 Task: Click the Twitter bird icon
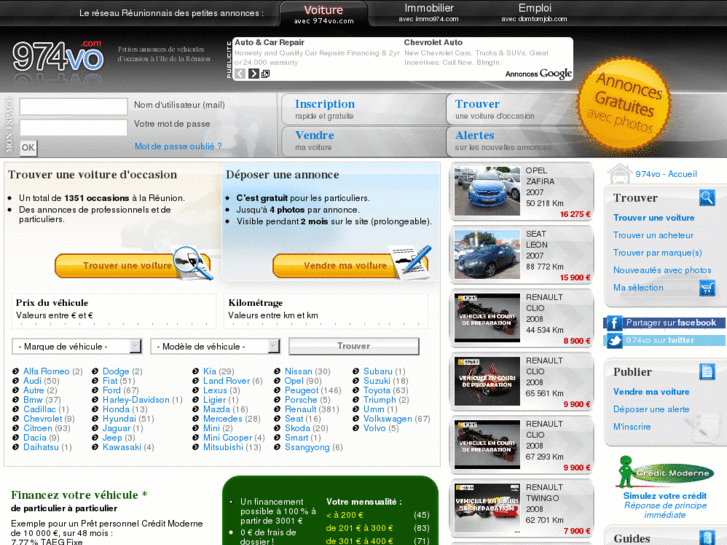pos(614,340)
